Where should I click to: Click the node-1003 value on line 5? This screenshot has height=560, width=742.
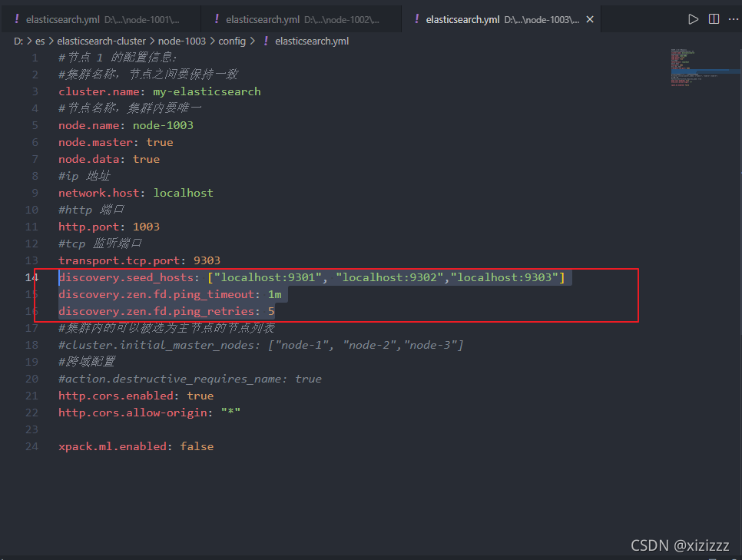[163, 125]
